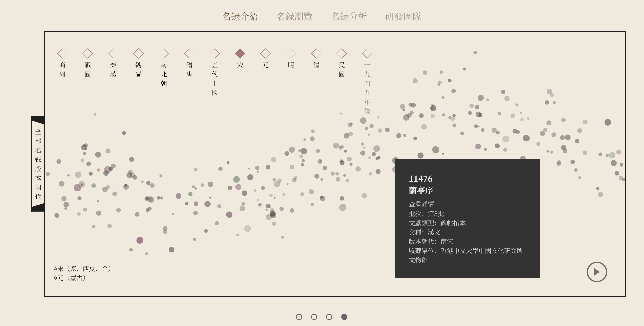644x326 pixels.
Task: Select the 民國 dynasty diamond marker
Action: pos(342,53)
